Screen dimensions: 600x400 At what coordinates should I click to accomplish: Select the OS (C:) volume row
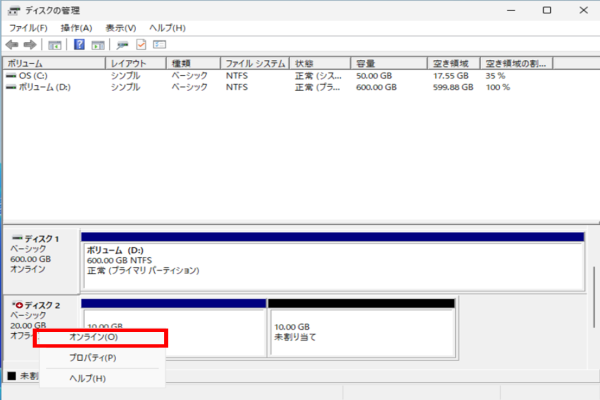(30, 75)
